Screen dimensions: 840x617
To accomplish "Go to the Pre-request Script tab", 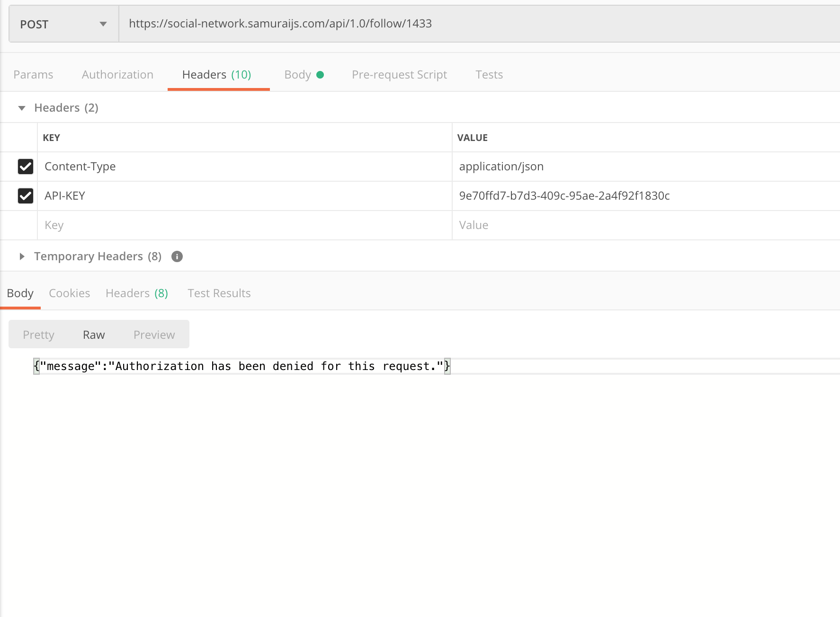I will 399,75.
